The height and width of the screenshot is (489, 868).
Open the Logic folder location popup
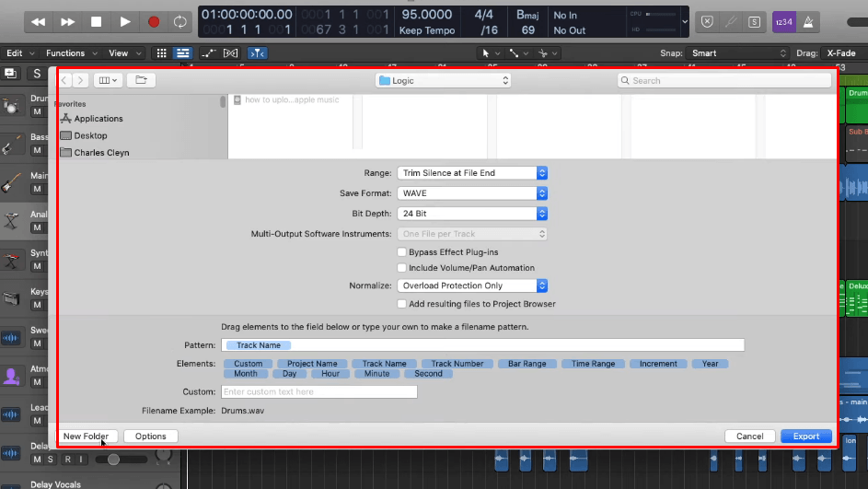443,80
